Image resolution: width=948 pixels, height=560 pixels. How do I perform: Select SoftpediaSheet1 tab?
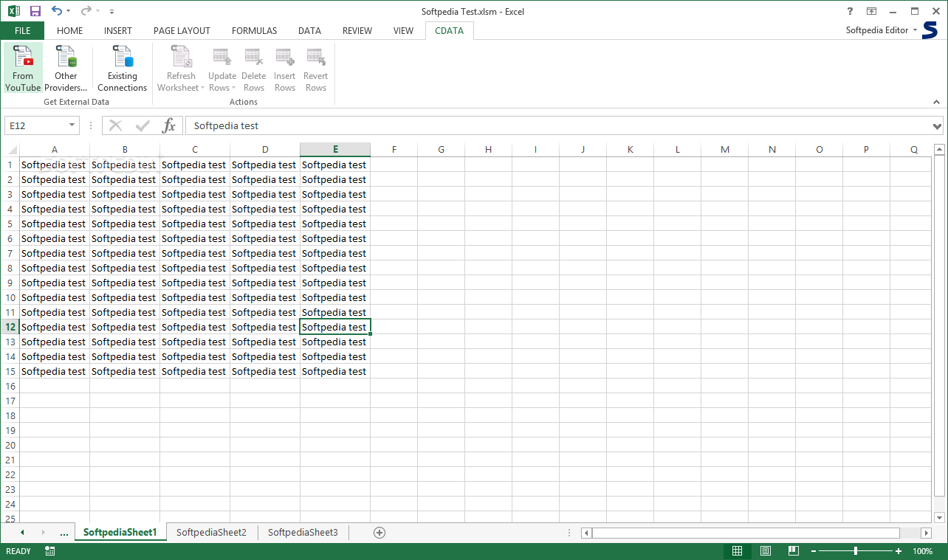(x=120, y=532)
